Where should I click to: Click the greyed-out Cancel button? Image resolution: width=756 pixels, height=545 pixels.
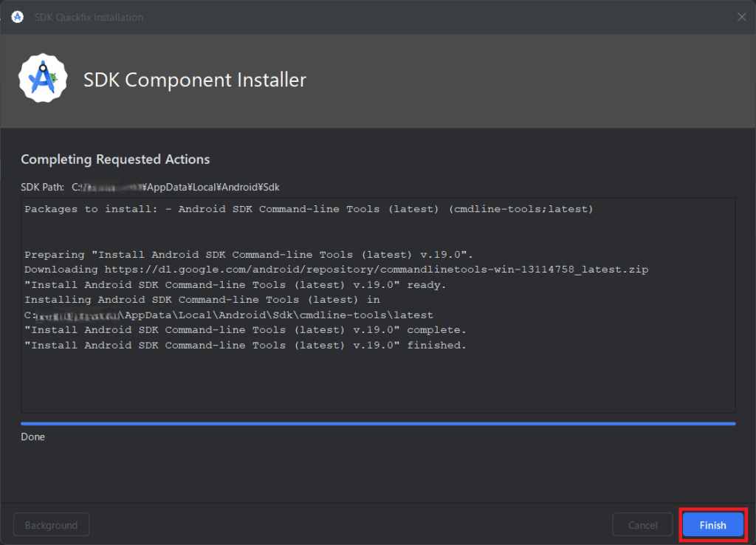642,525
